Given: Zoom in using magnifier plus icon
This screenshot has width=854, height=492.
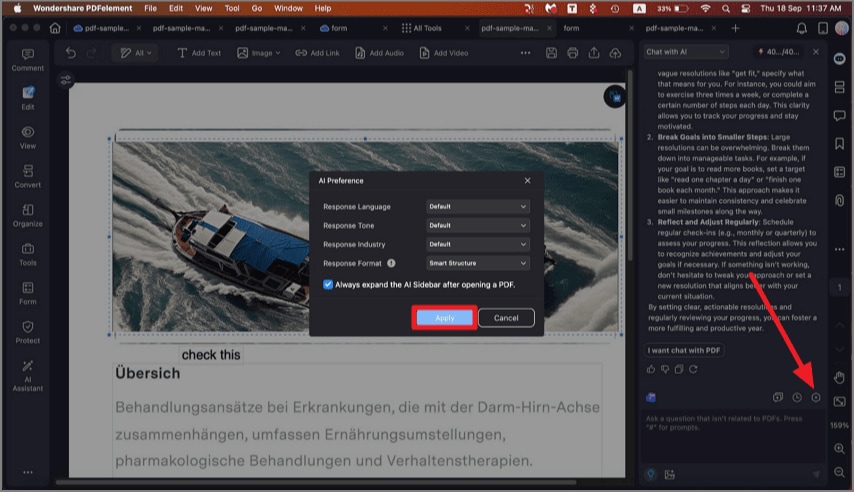Looking at the screenshot, I should (x=839, y=448).
